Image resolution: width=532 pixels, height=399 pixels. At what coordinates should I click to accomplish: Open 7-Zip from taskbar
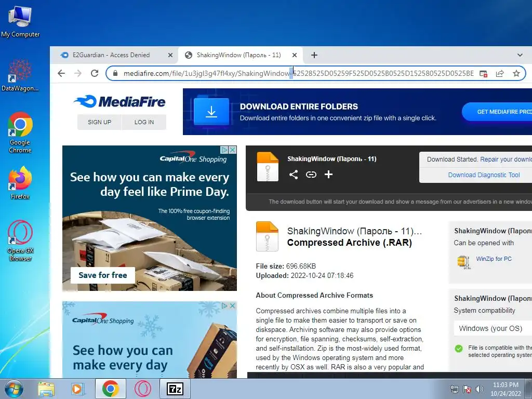tap(175, 389)
